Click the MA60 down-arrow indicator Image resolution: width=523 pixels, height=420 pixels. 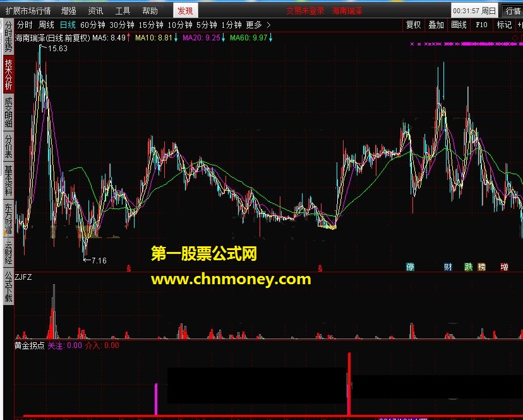[270, 38]
